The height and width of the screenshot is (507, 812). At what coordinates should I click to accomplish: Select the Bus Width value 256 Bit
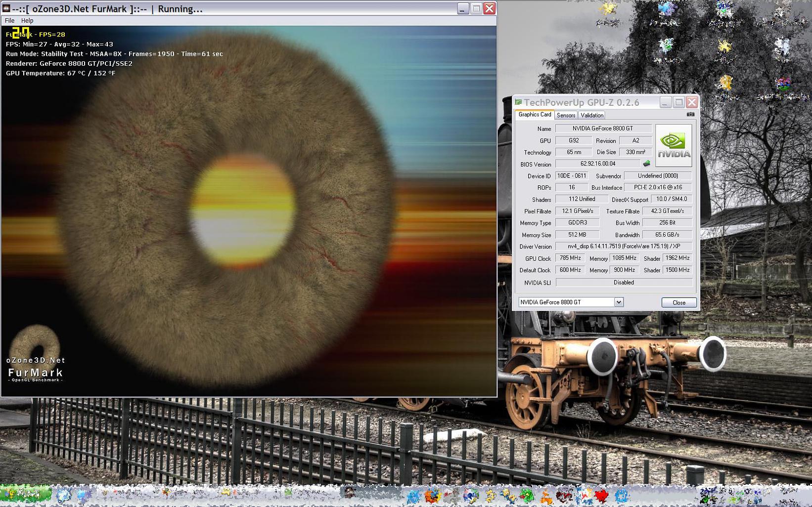[668, 223]
